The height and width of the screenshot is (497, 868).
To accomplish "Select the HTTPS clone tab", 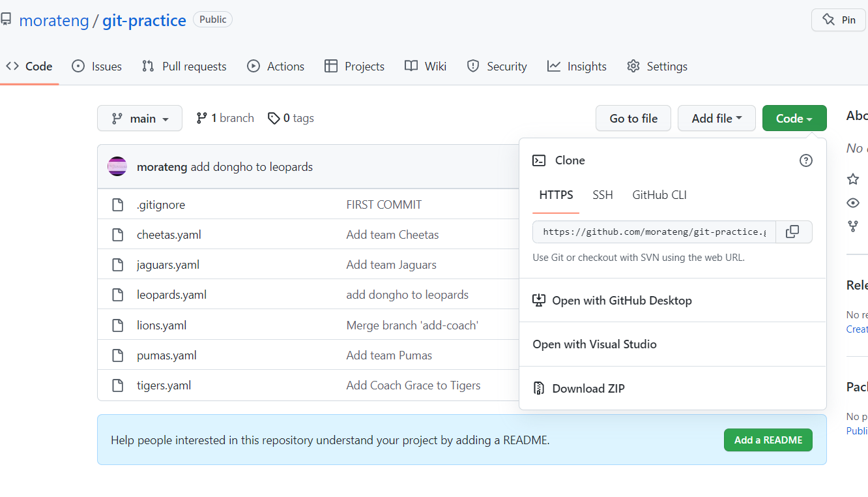I will coord(556,195).
